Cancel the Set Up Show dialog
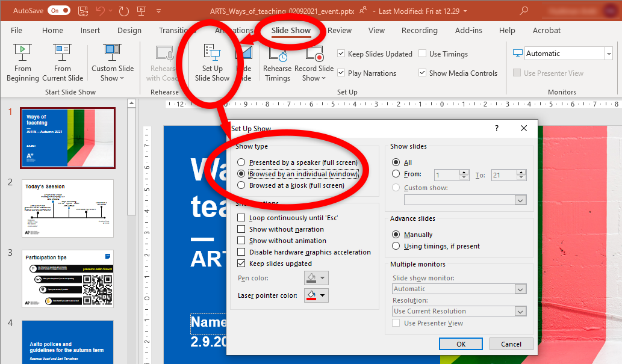622x364 pixels. [511, 344]
